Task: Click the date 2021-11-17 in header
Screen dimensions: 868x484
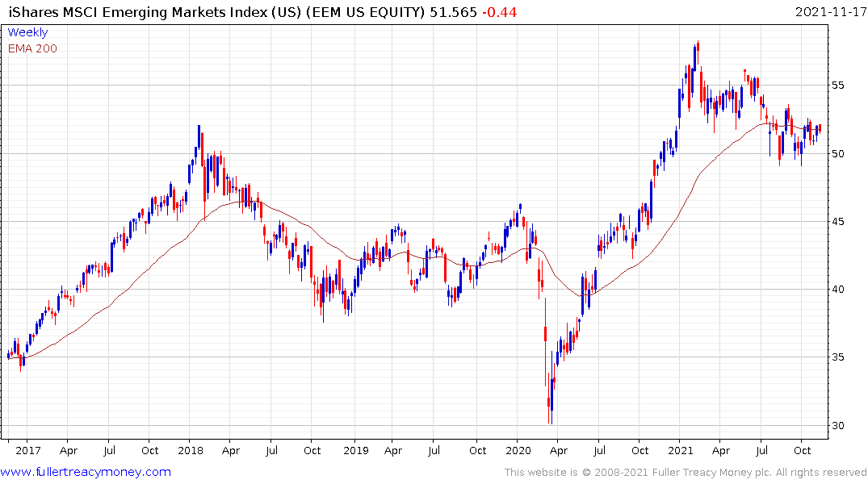Action: tap(831, 11)
